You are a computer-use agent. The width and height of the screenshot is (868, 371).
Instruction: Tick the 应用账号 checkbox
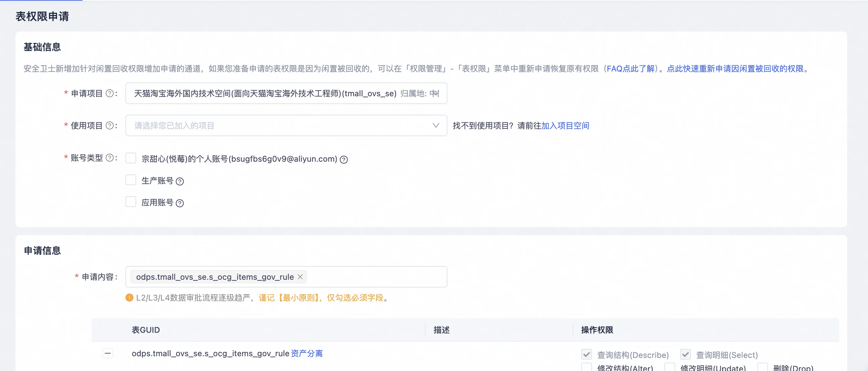tap(131, 202)
